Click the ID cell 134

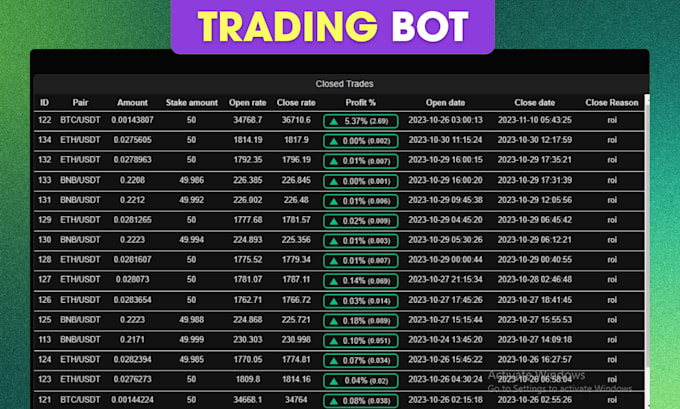point(45,140)
